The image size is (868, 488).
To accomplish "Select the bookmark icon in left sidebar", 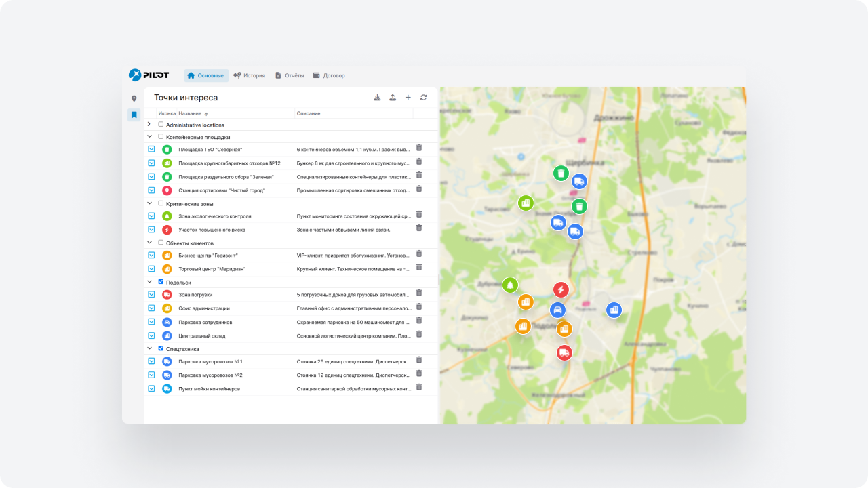I will pyautogui.click(x=134, y=115).
